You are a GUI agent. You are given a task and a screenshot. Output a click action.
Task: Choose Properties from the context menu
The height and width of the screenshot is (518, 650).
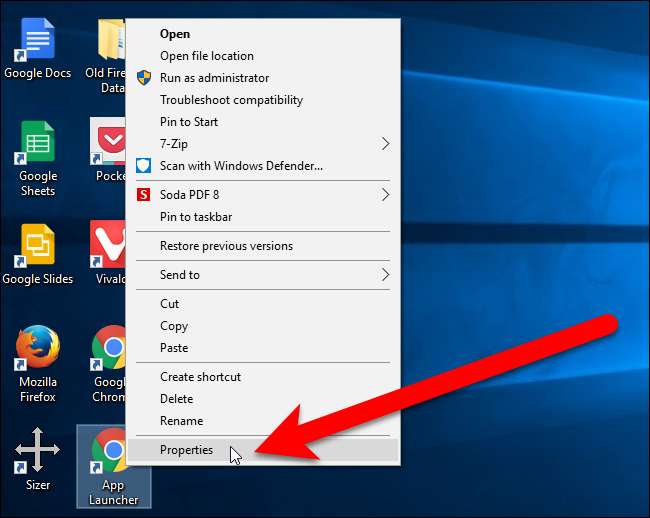[x=263, y=450]
